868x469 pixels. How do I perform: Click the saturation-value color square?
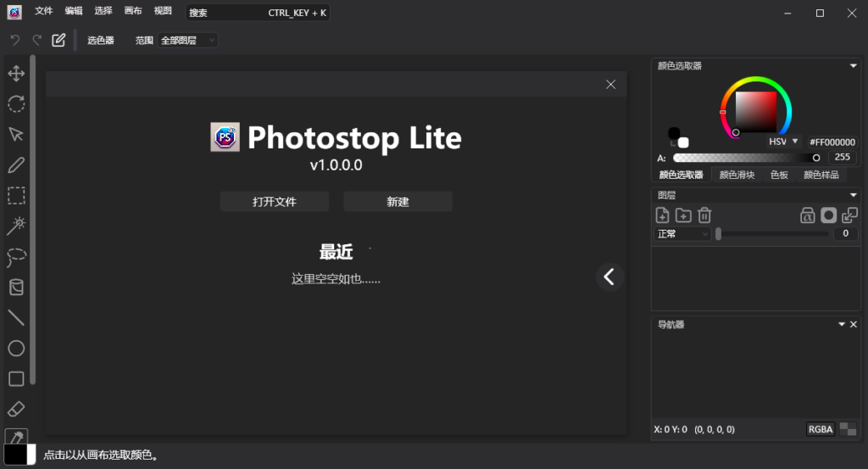755,112
